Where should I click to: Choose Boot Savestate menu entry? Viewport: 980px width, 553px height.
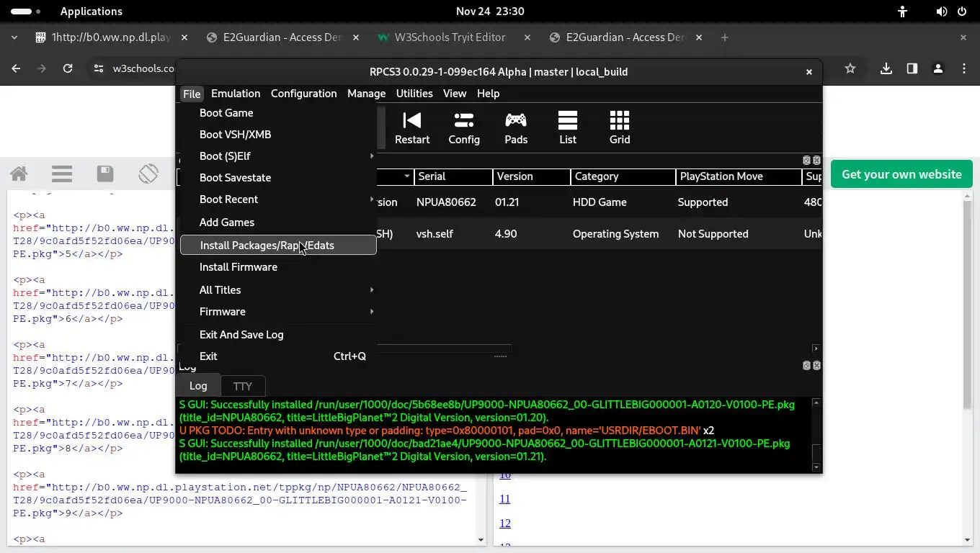(x=278, y=178)
